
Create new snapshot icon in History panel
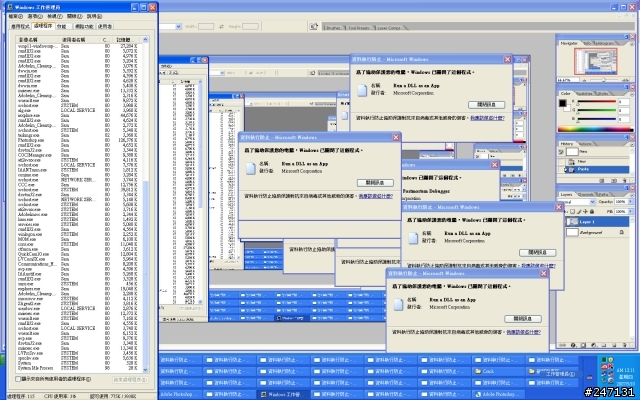(613, 180)
